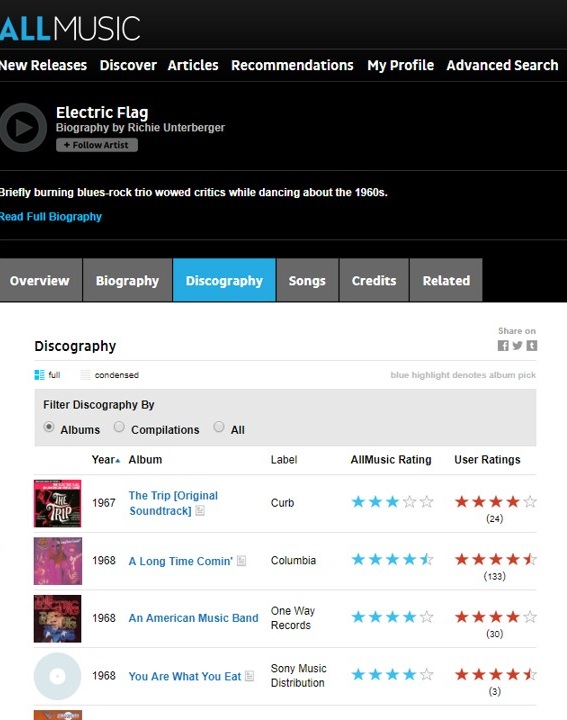Open Advanced Search
Viewport: 567px width, 720px height.
(x=502, y=65)
